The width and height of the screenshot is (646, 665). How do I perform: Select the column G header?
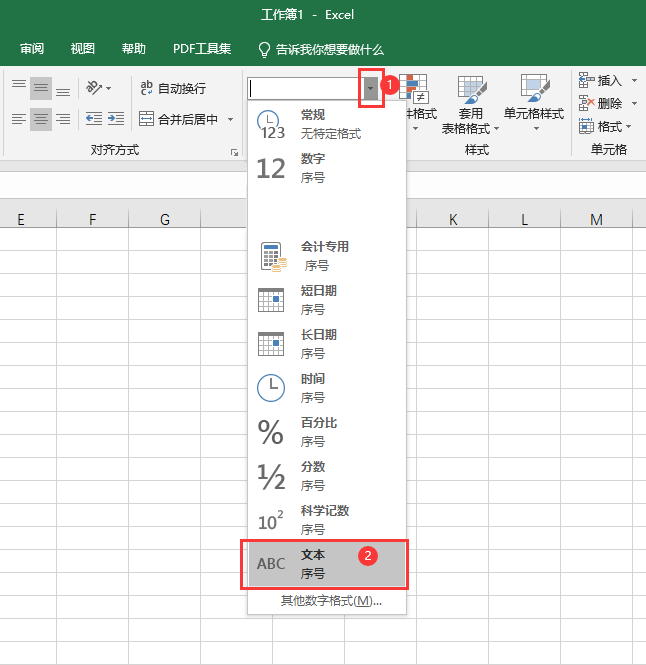coord(165,219)
